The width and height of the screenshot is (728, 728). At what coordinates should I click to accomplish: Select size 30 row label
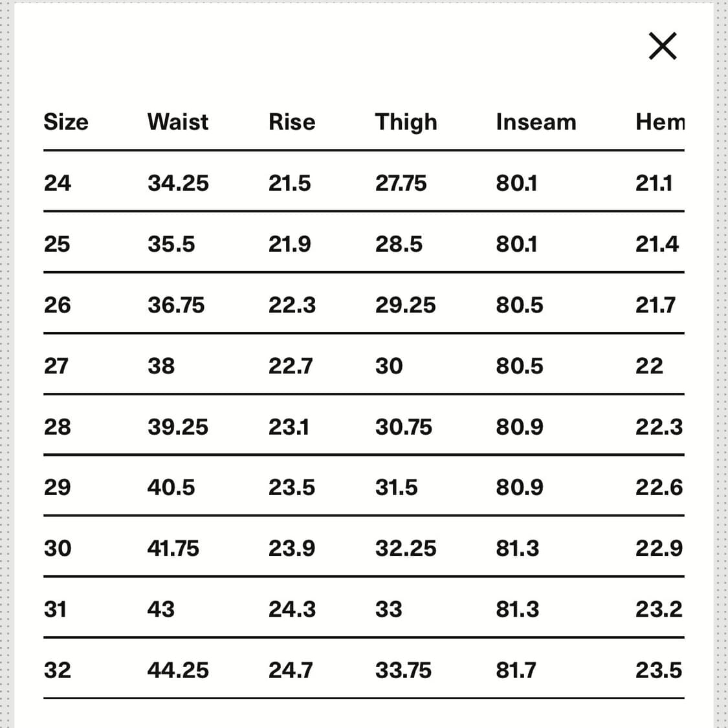point(58,548)
